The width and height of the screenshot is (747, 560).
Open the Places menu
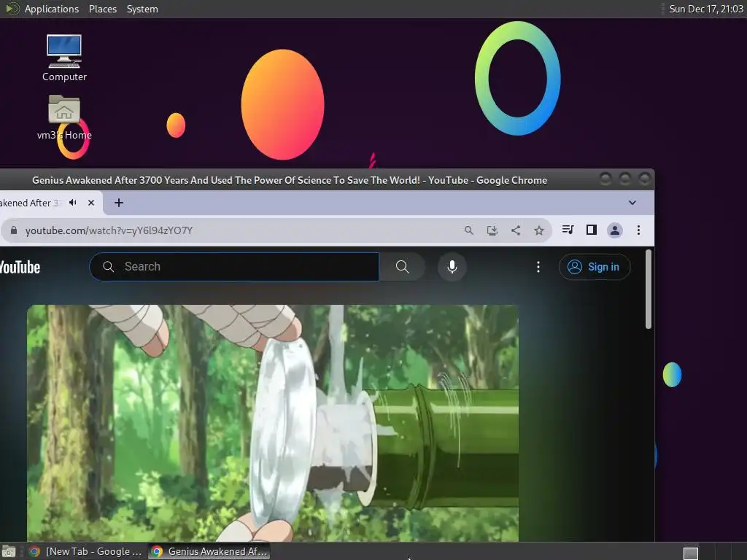pyautogui.click(x=102, y=9)
